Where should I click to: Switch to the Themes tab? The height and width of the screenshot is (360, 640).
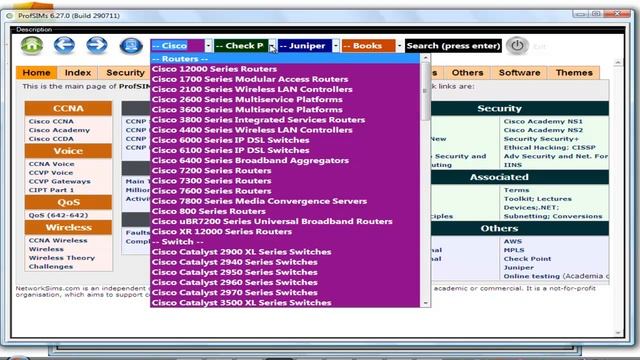coord(574,73)
